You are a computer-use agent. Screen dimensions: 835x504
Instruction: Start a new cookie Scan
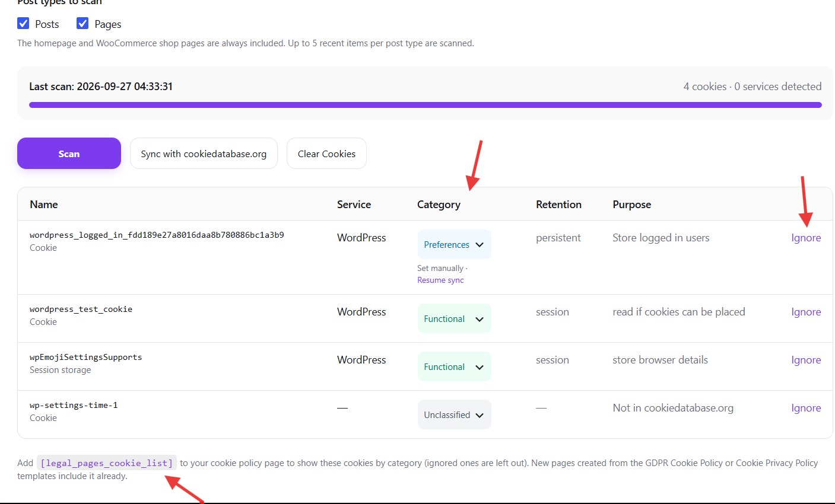coord(69,154)
